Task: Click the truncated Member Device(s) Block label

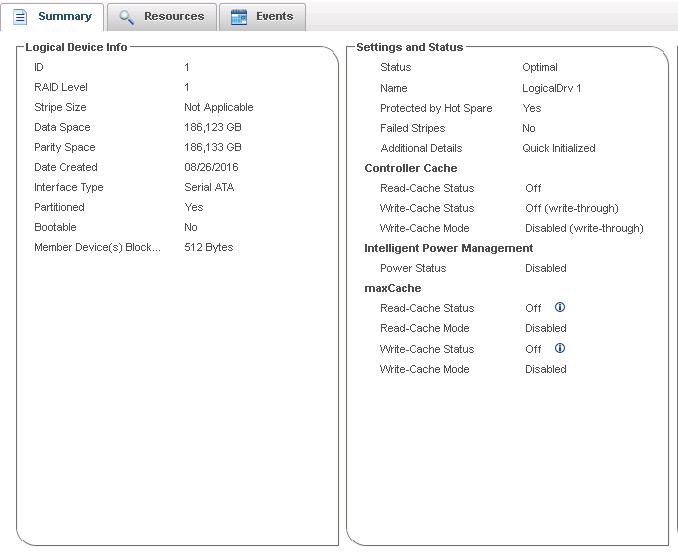Action: coord(97,248)
